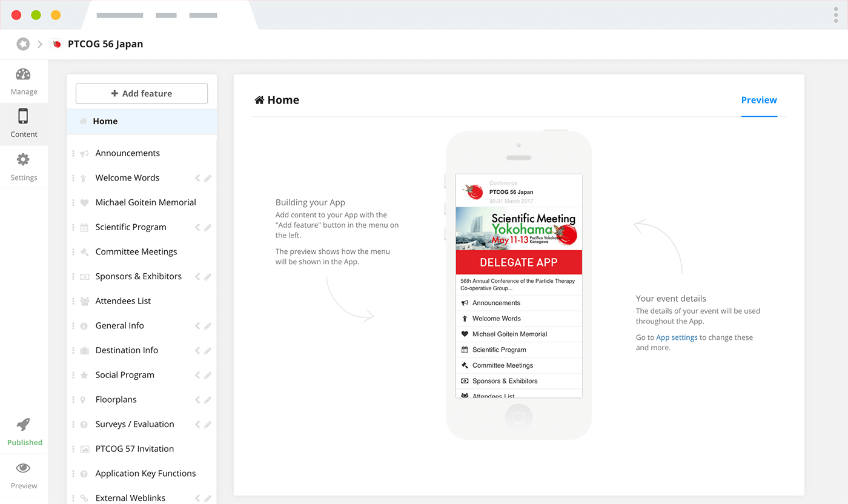
Task: Expand Destination Info chevron arrow
Action: (197, 350)
